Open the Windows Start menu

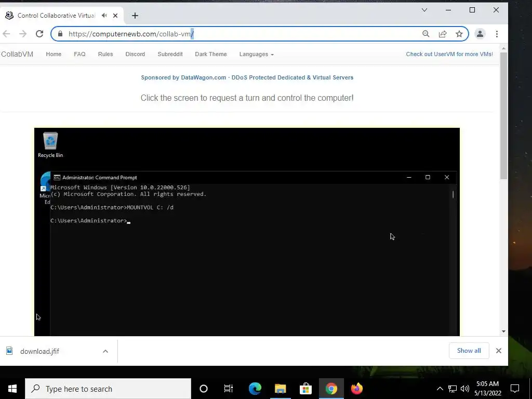click(x=12, y=389)
